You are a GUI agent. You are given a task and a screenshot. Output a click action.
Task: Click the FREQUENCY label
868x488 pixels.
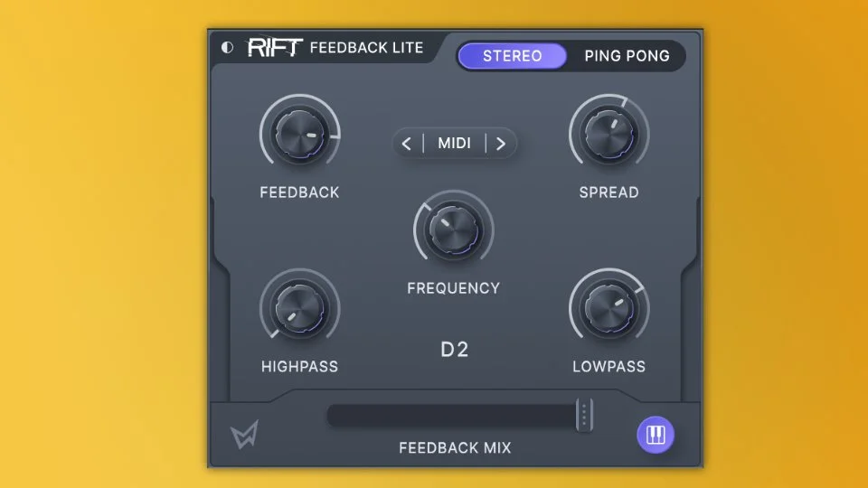[453, 288]
